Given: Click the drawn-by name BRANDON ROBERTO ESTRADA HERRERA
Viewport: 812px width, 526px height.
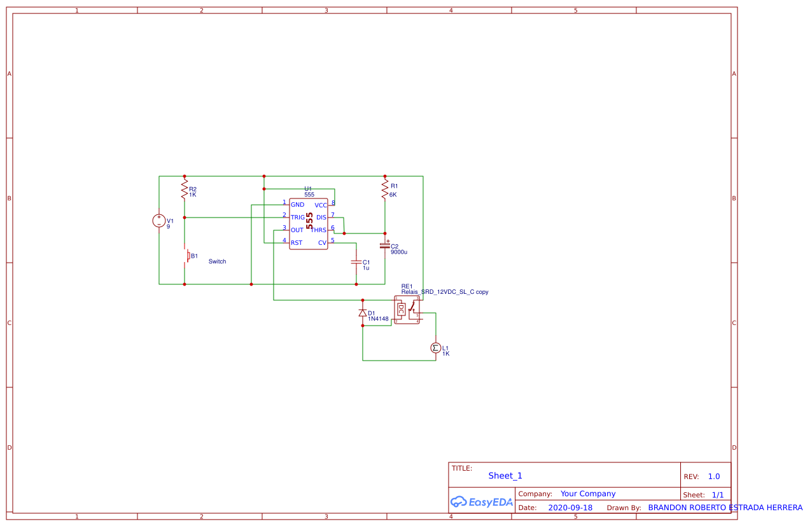Looking at the screenshot, I should [x=724, y=507].
